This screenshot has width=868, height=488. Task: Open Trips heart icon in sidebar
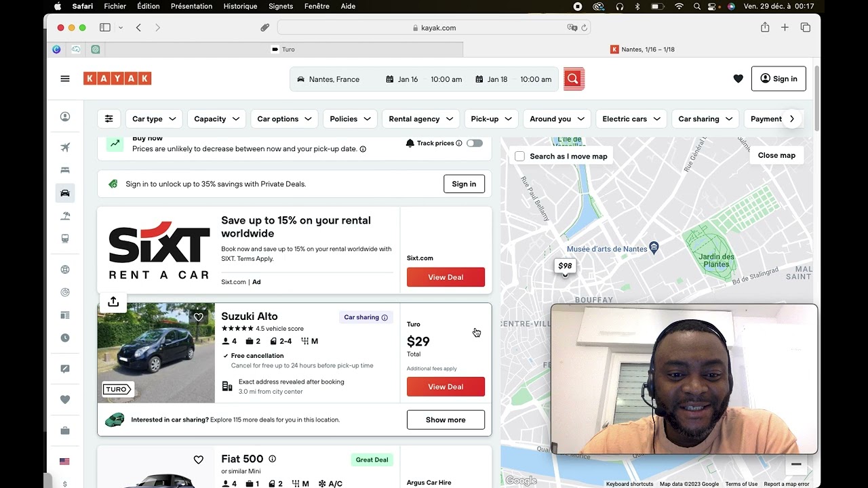tap(65, 400)
